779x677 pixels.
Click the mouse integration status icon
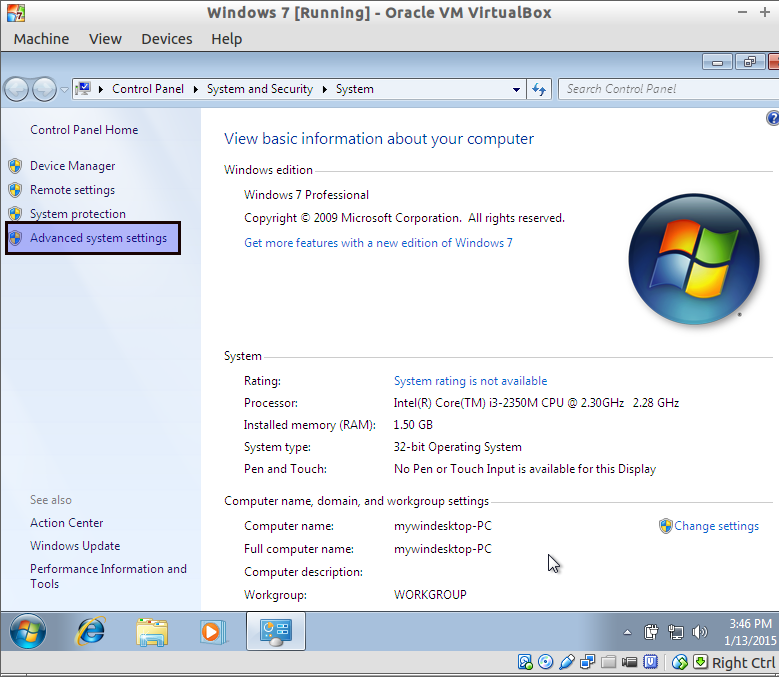pyautogui.click(x=680, y=662)
